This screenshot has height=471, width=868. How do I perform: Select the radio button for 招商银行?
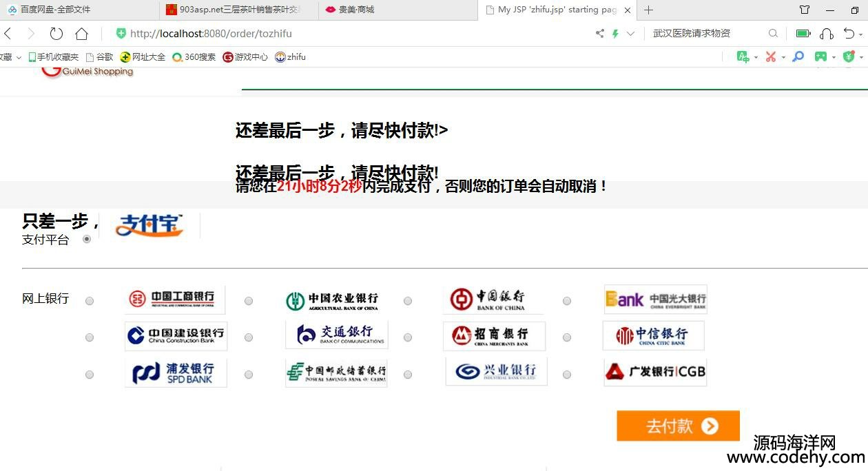pos(408,337)
